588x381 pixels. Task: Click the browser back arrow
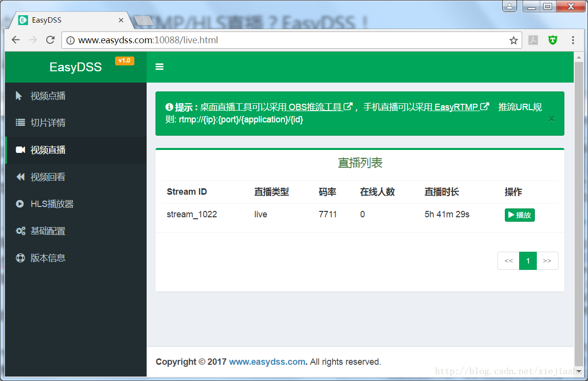[16, 40]
